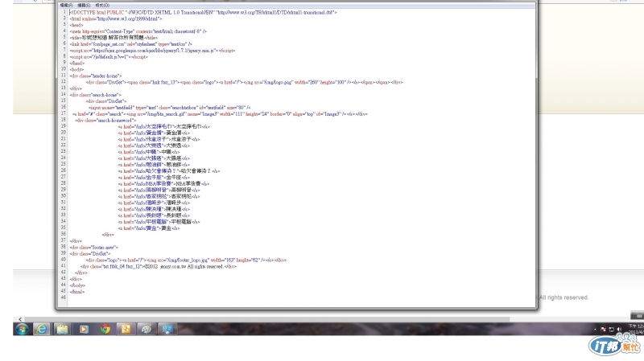Click the default.js script line
The image size is (644, 361).
click(x=109, y=56)
